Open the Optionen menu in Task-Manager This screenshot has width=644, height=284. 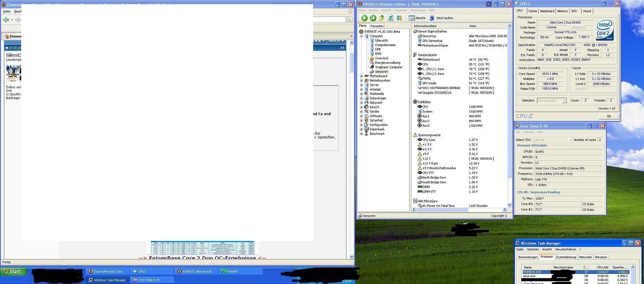(x=533, y=249)
